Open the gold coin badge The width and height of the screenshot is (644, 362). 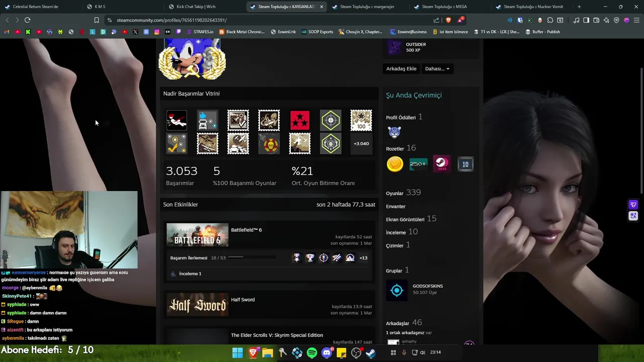pos(395,164)
